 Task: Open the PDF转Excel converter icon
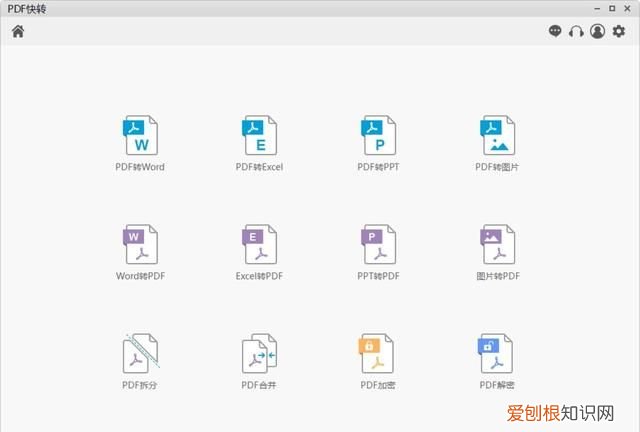260,135
